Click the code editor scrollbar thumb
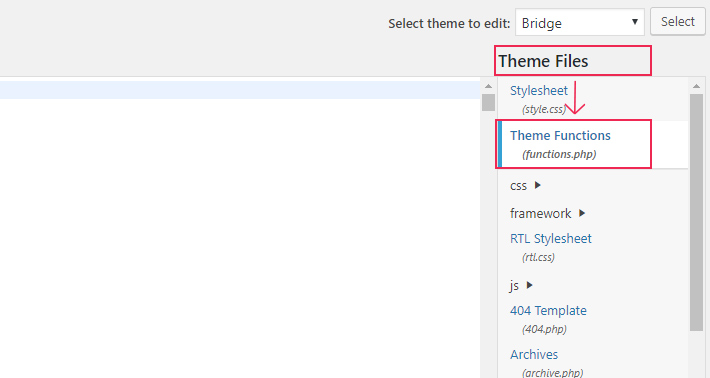This screenshot has height=378, width=710. click(x=488, y=102)
